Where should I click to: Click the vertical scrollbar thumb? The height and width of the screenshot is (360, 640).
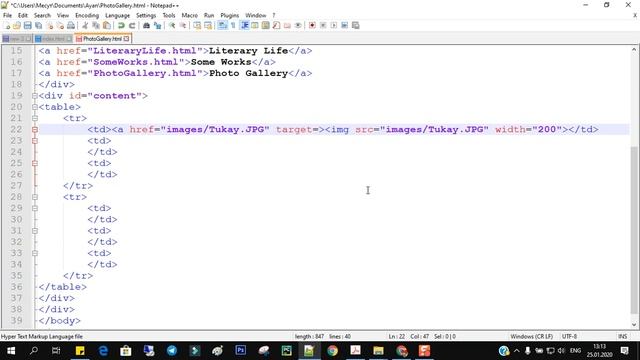click(634, 231)
